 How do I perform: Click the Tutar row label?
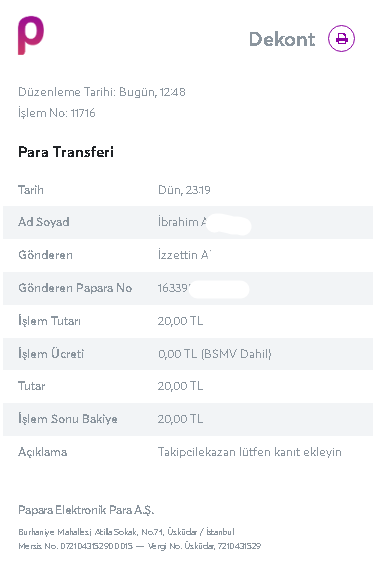[32, 386]
